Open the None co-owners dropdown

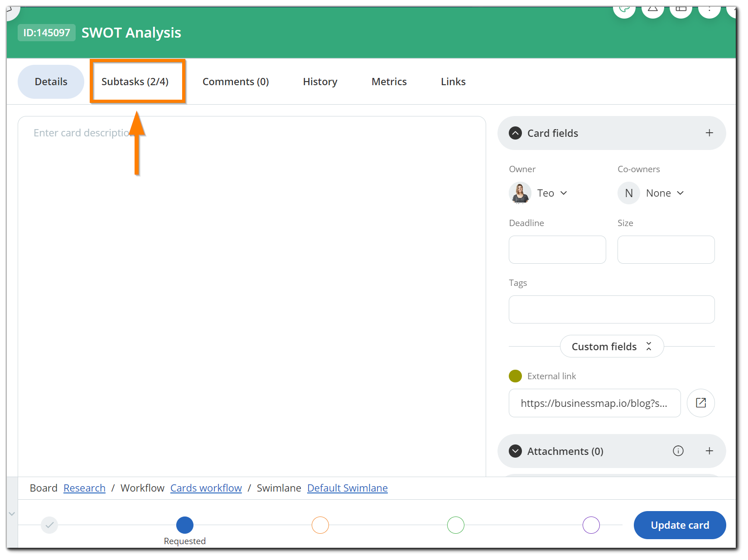pos(665,193)
